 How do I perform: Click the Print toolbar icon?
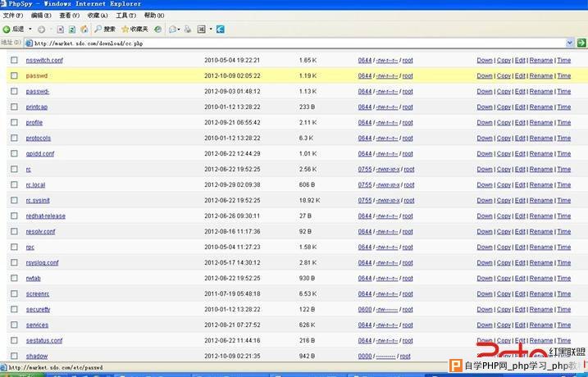[x=188, y=30]
